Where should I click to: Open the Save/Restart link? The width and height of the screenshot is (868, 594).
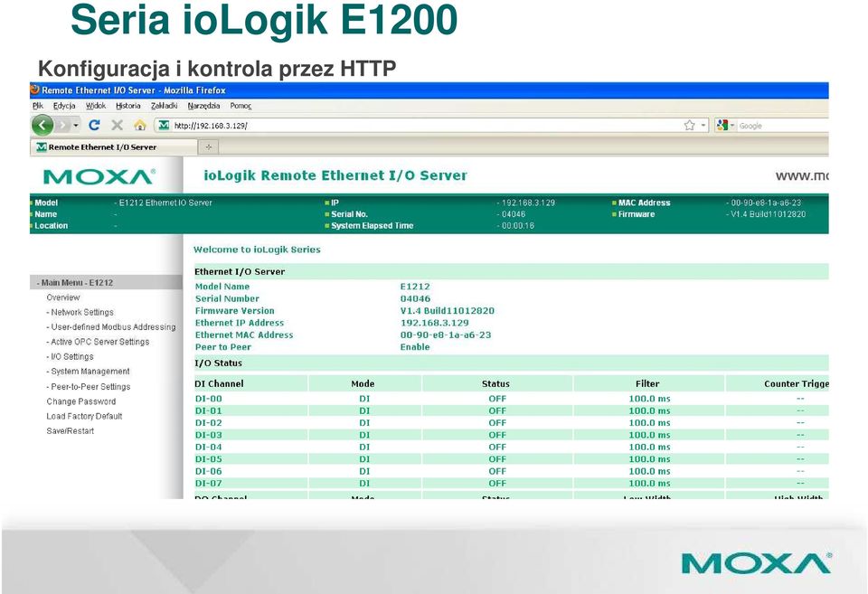(x=71, y=431)
